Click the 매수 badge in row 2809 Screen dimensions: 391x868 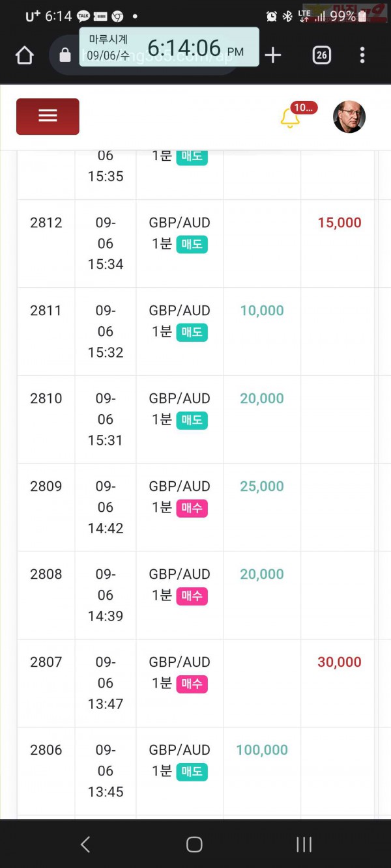[192, 508]
